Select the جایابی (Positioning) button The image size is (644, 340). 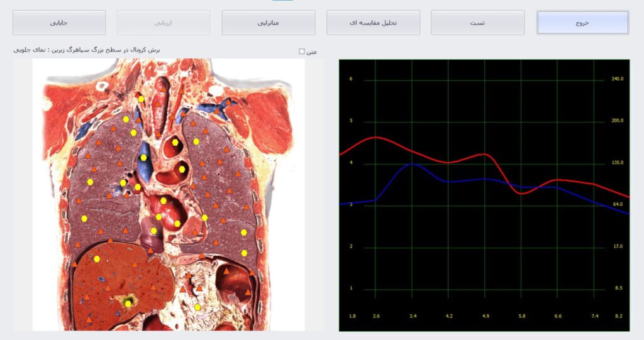59,23
